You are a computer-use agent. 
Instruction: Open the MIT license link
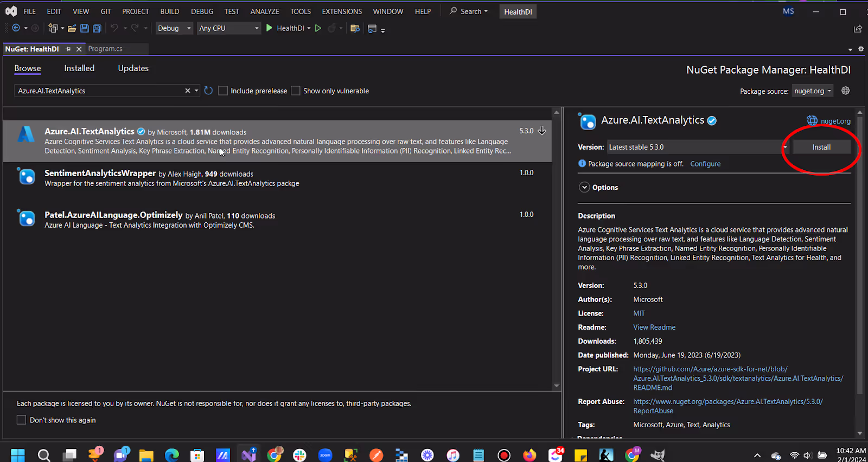pyautogui.click(x=639, y=313)
